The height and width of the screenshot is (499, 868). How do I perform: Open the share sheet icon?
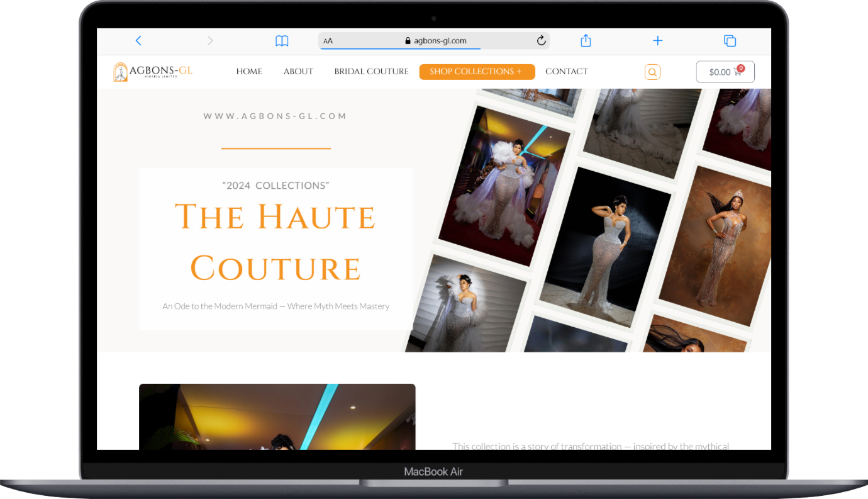click(x=586, y=41)
